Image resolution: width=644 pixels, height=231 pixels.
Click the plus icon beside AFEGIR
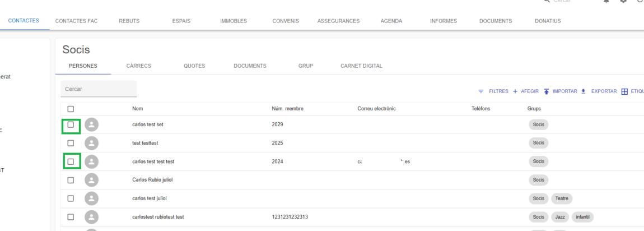click(515, 91)
